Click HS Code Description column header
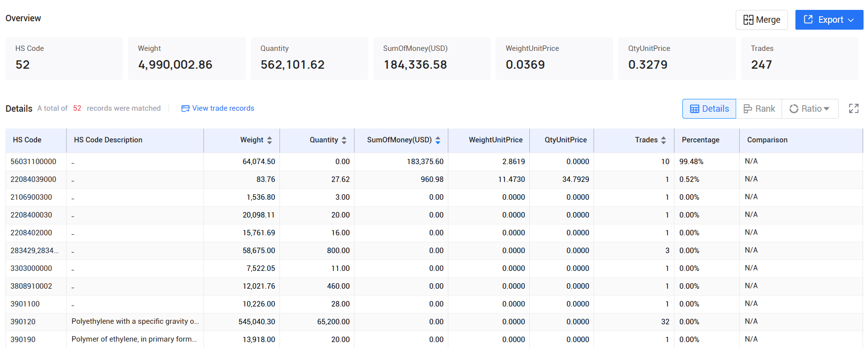The image size is (868, 348). 135,140
